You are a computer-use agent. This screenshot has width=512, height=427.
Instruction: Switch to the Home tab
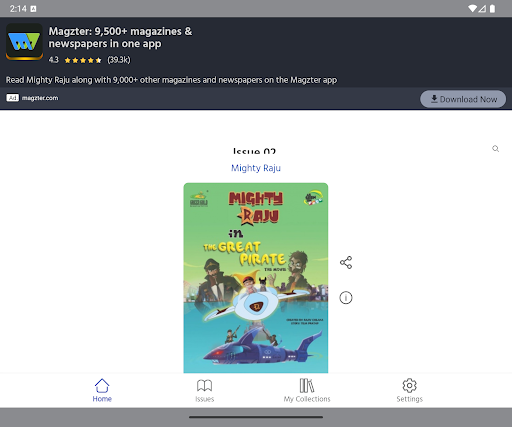click(x=102, y=390)
